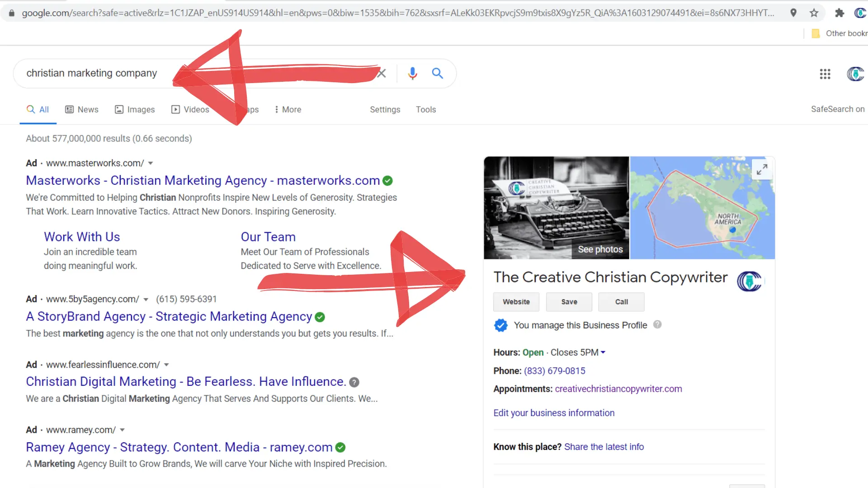868x488 pixels.
Task: Click the location pin icon in address bar
Action: pyautogui.click(x=793, y=13)
